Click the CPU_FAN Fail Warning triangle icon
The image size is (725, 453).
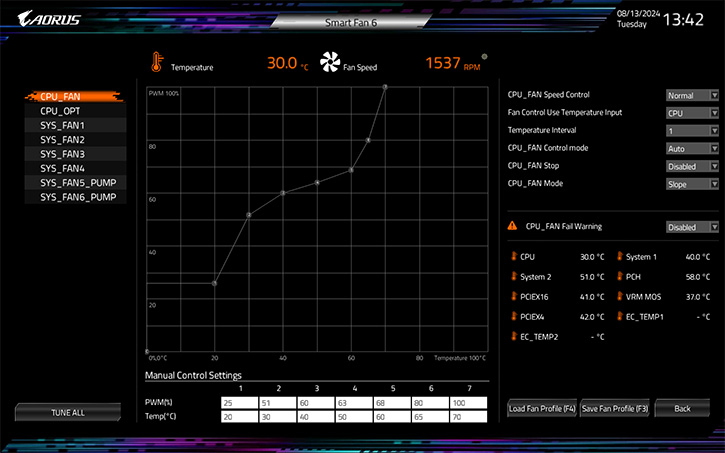coord(513,227)
